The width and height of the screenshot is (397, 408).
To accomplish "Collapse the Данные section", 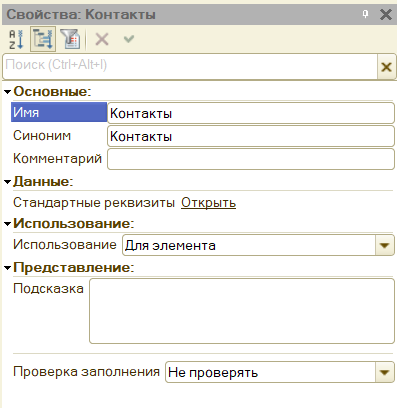I will [8, 182].
